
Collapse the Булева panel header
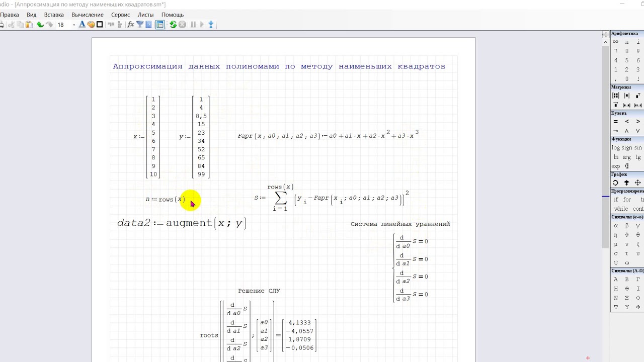(627, 113)
